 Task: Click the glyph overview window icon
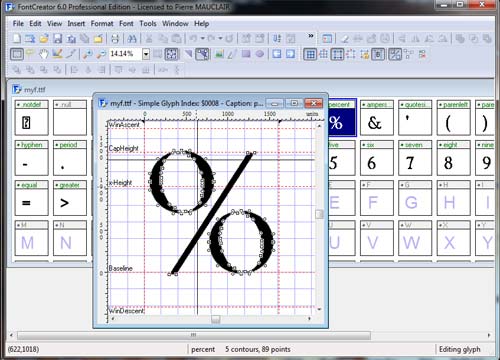[327, 39]
